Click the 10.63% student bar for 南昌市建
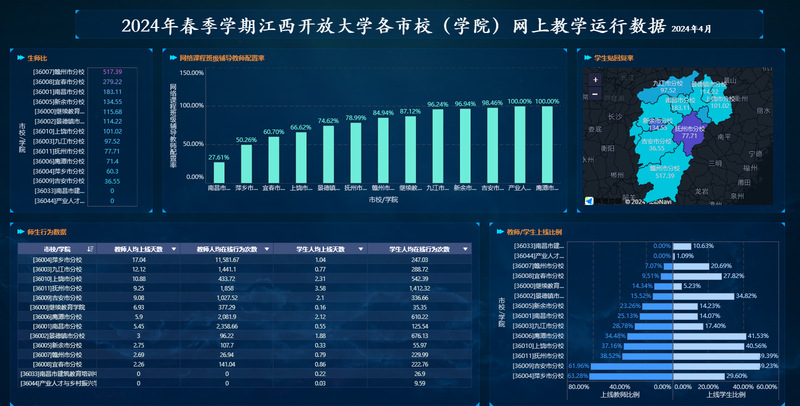 click(683, 246)
